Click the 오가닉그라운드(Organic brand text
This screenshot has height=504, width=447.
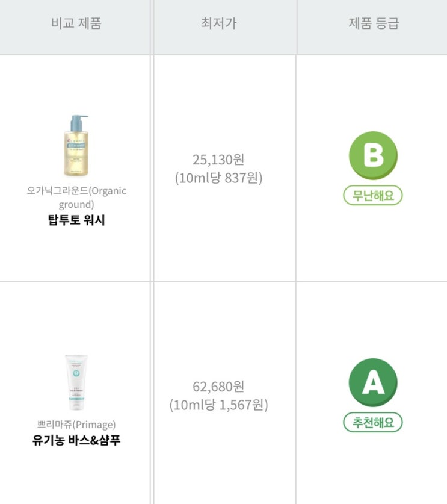coord(76,191)
